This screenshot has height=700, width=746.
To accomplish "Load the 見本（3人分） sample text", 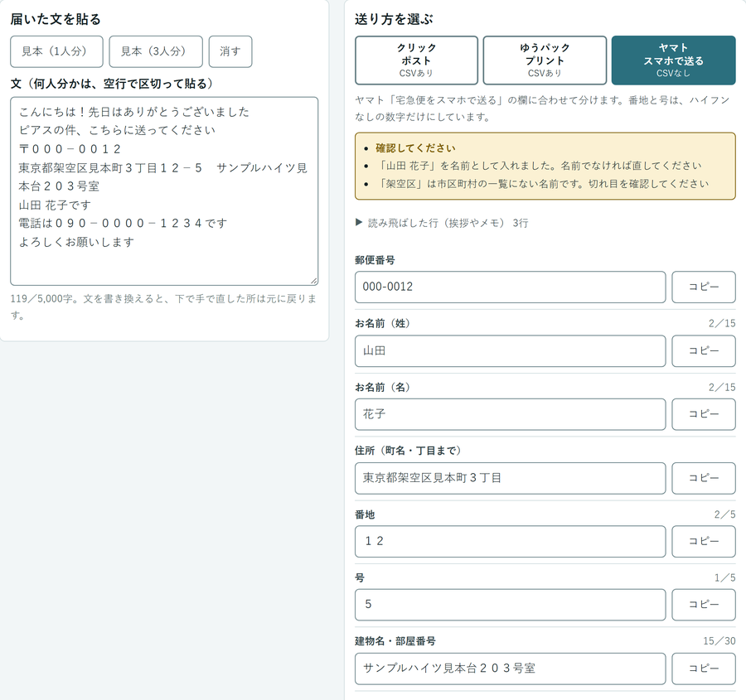I will pos(156,51).
